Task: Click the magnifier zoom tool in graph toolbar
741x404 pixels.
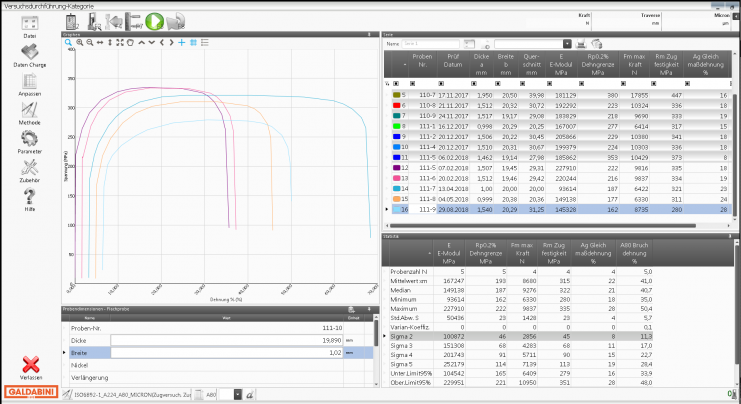Action: (x=68, y=43)
